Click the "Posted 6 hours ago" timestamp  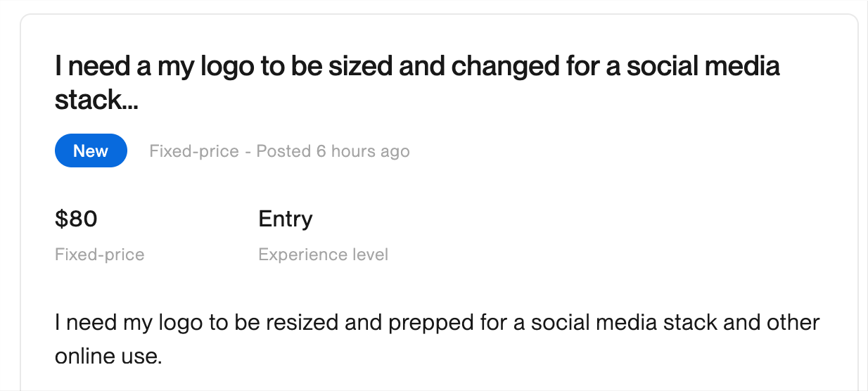click(x=333, y=151)
